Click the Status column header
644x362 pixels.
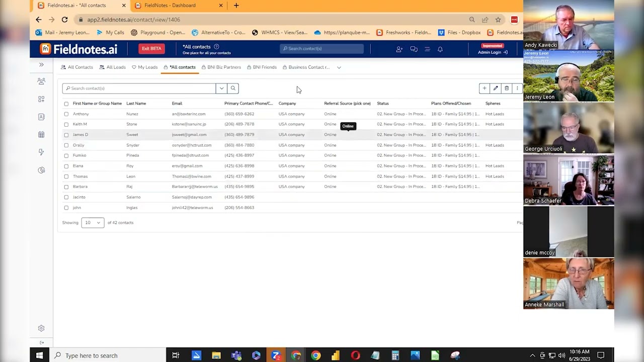click(383, 104)
